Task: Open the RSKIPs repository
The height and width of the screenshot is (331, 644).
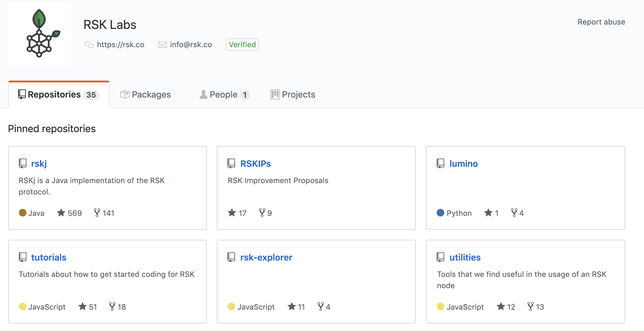Action: tap(256, 164)
